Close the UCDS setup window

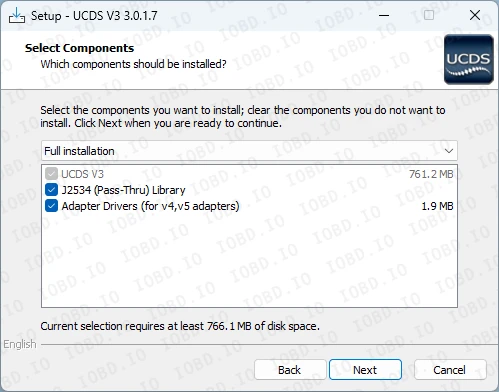point(475,15)
